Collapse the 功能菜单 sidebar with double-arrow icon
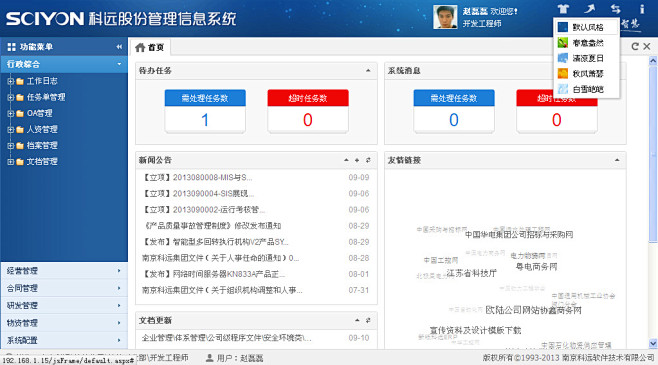 pos(119,47)
